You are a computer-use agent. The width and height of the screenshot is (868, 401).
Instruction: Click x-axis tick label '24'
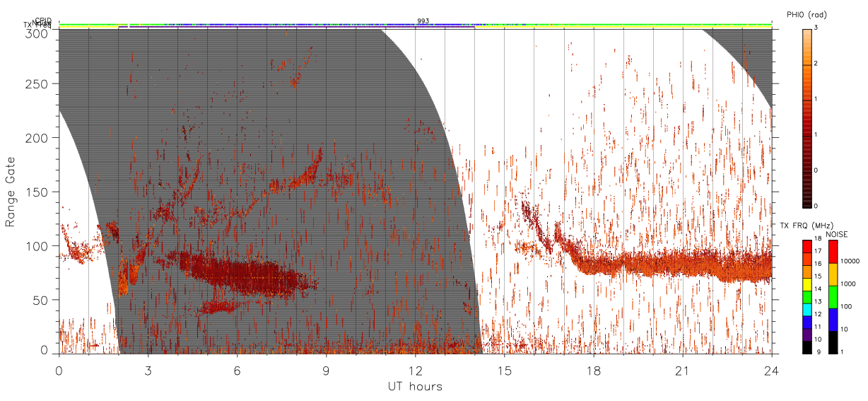click(x=772, y=371)
